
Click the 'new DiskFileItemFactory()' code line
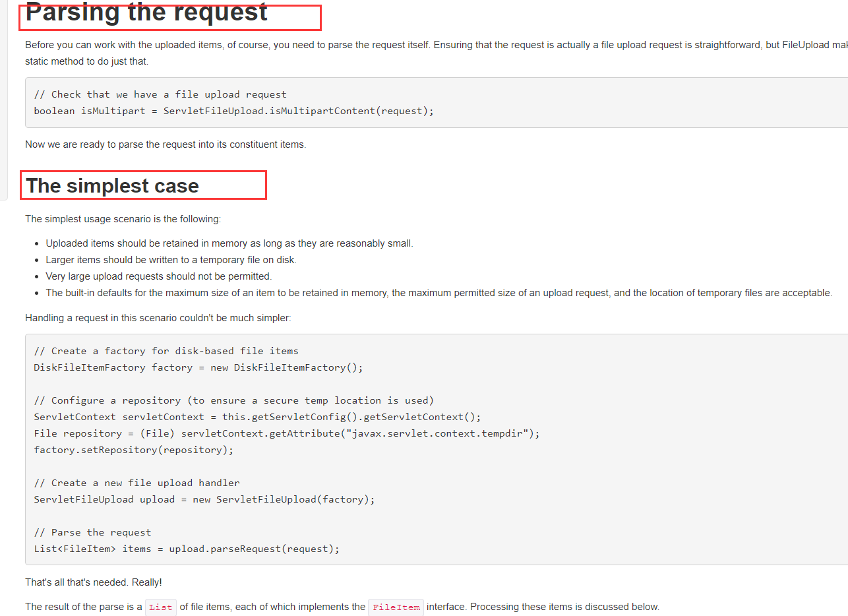click(x=198, y=367)
